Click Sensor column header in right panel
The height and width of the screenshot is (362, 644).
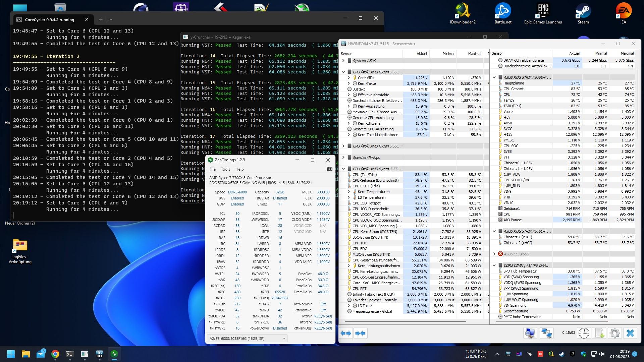[521, 53]
